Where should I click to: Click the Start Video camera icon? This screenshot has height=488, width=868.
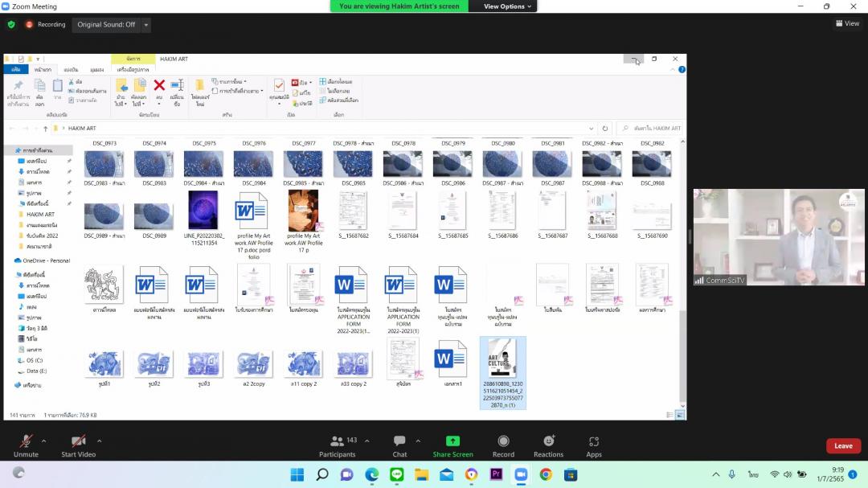78,441
